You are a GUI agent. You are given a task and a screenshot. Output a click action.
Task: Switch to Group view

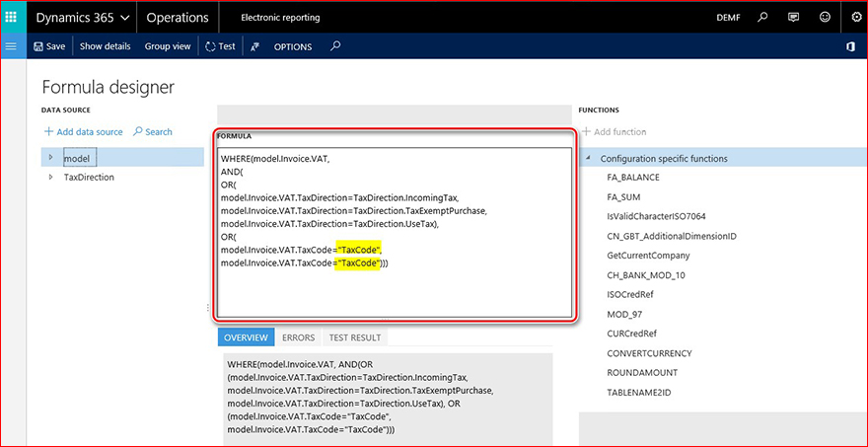click(x=167, y=46)
